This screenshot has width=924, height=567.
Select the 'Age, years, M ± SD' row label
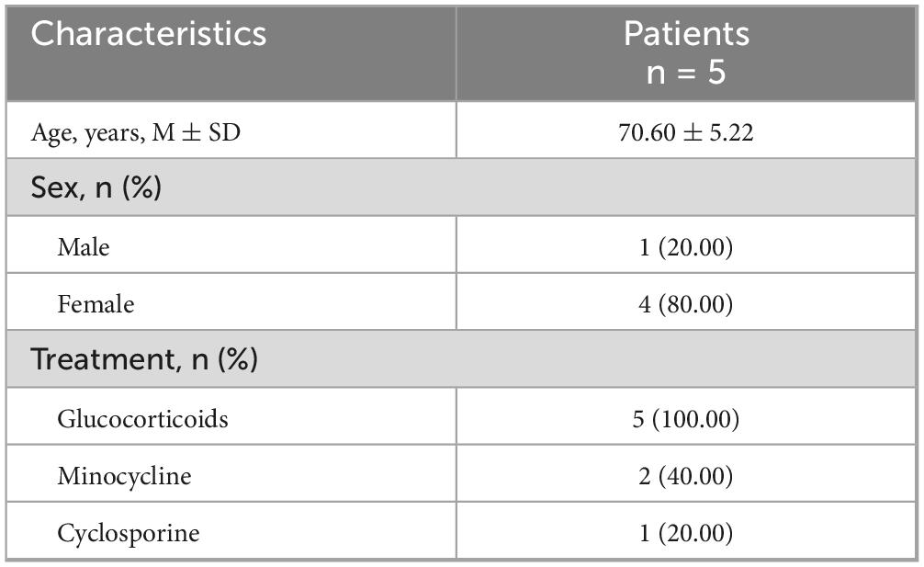click(136, 132)
